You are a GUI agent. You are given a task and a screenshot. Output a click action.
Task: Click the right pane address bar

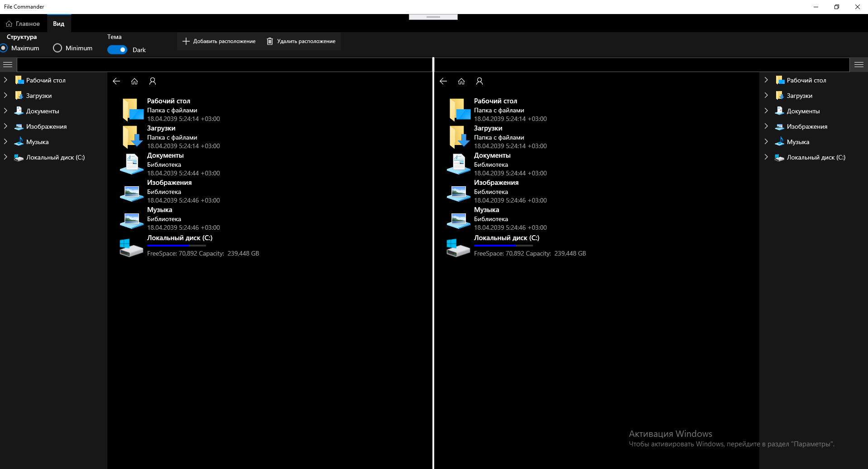point(642,65)
